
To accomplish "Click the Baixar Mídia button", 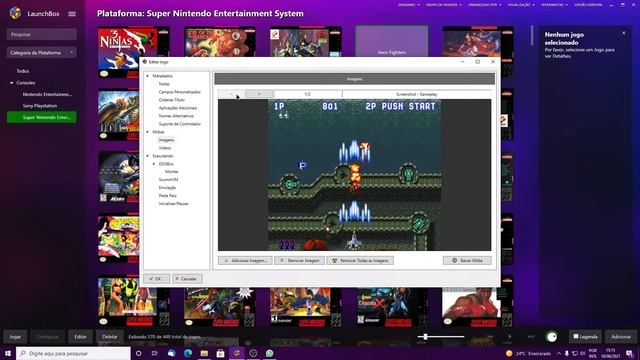I will pyautogui.click(x=467, y=260).
